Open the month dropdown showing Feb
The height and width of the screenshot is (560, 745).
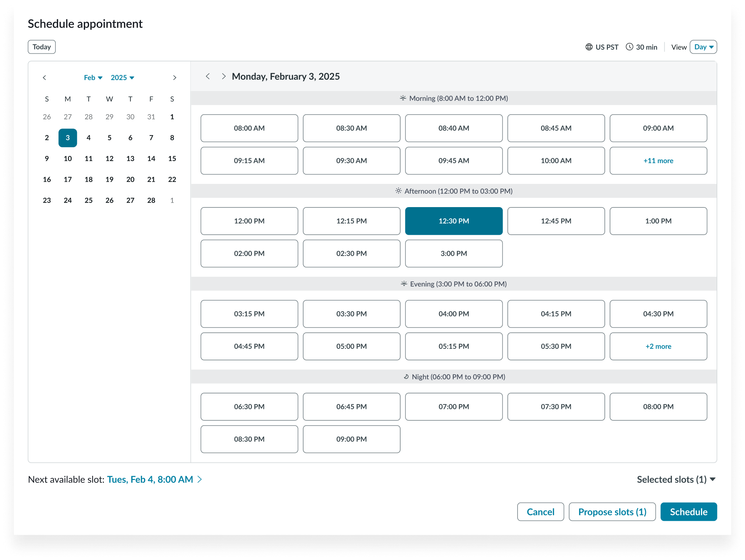coord(92,78)
